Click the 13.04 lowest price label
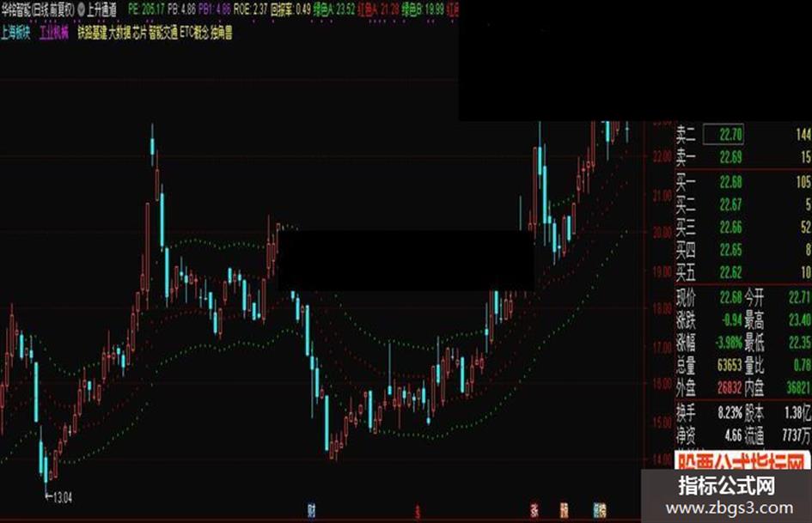 coord(63,498)
